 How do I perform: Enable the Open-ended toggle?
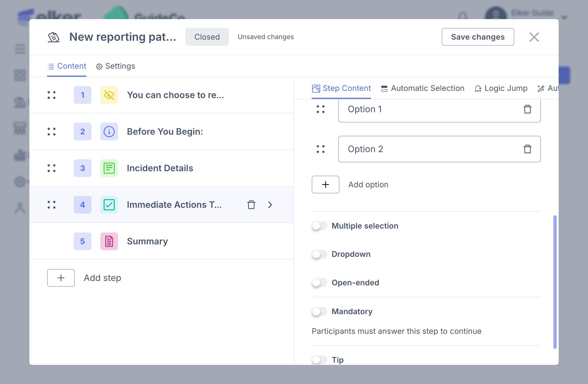[x=319, y=283]
